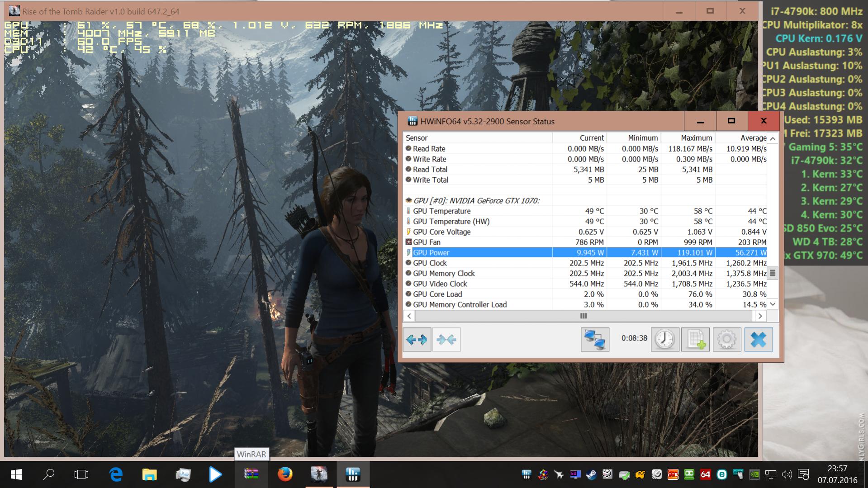Screen dimensions: 868x488
Task: Open HWiNFO tray icon in notification area
Action: [x=526, y=474]
